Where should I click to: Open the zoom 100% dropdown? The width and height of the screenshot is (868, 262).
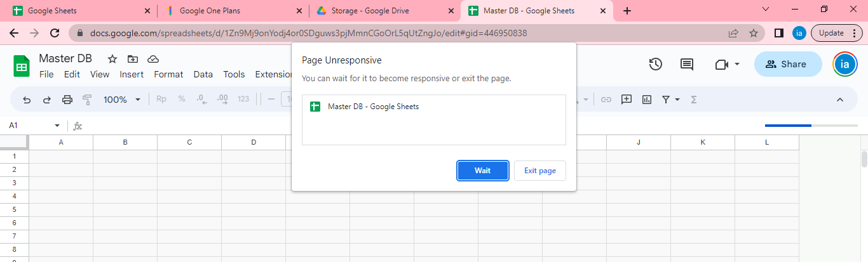pos(121,100)
